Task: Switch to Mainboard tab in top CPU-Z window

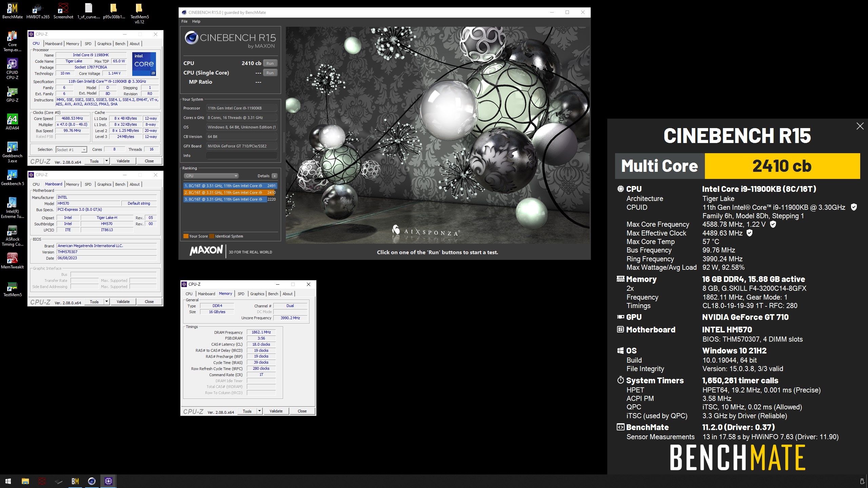Action: coord(54,44)
